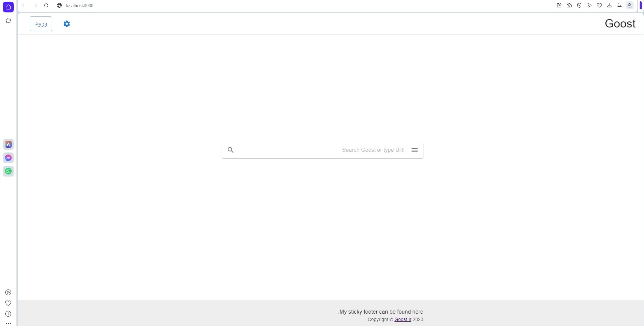
Task: Open the downloads panel in the toolbar
Action: (609, 5)
